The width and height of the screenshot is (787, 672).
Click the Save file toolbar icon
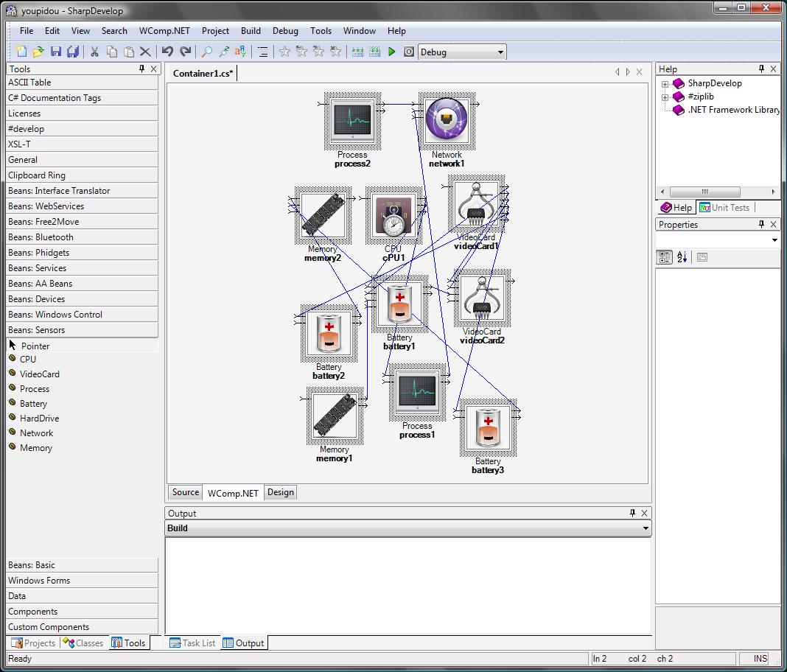pos(56,52)
